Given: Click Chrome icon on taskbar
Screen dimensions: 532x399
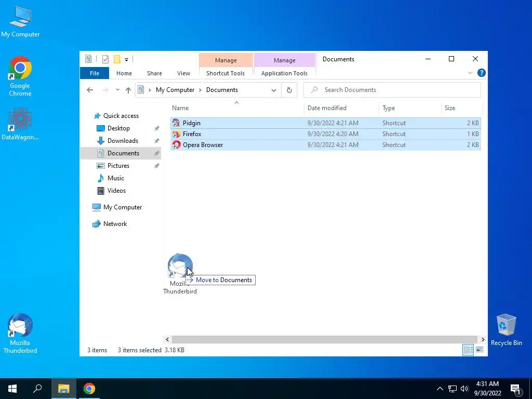Looking at the screenshot, I should click(89, 389).
